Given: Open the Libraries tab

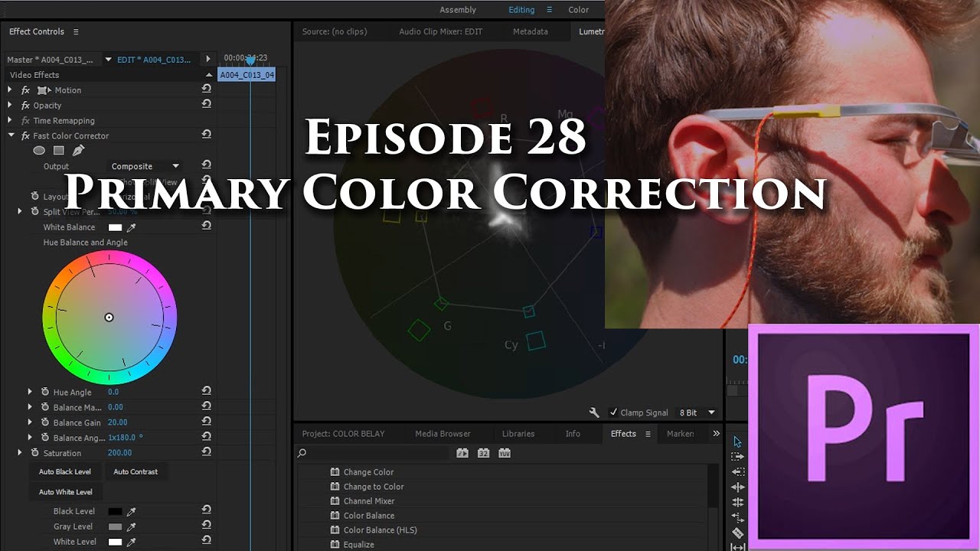Looking at the screenshot, I should (518, 433).
